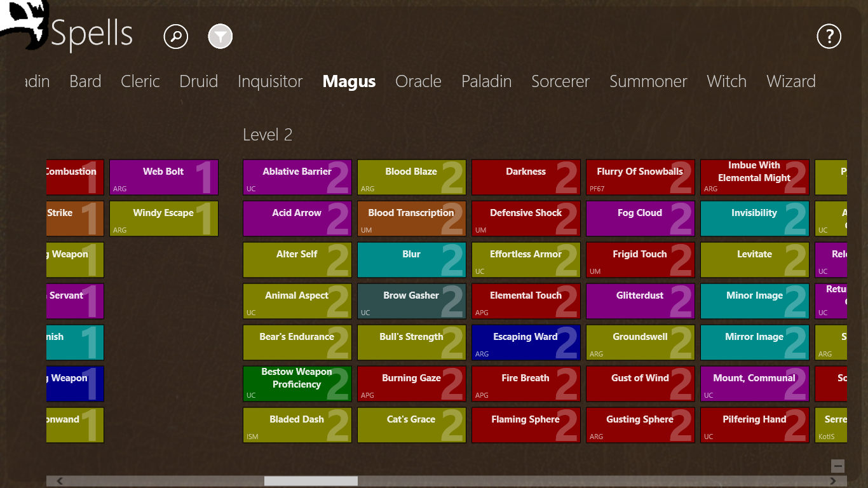Switch to the Cleric class tab

pyautogui.click(x=140, y=81)
